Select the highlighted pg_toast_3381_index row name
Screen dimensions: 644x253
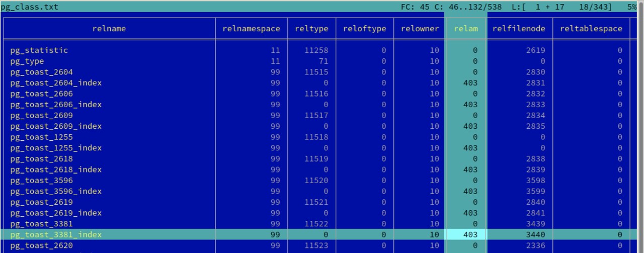[56, 235]
